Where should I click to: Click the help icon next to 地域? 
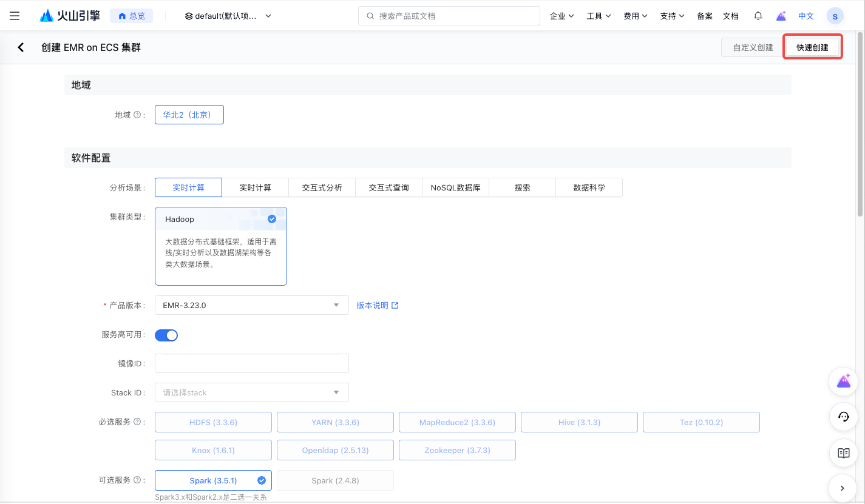coord(137,115)
